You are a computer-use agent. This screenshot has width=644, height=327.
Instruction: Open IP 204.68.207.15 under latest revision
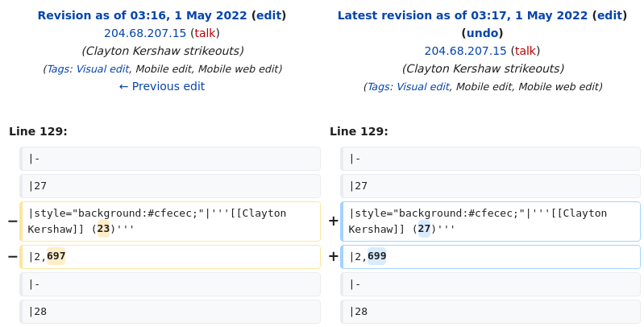(465, 51)
